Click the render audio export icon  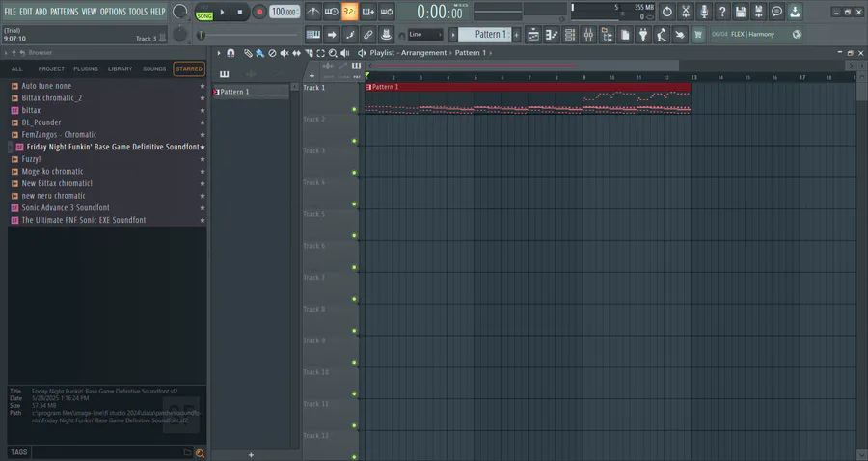click(x=758, y=11)
